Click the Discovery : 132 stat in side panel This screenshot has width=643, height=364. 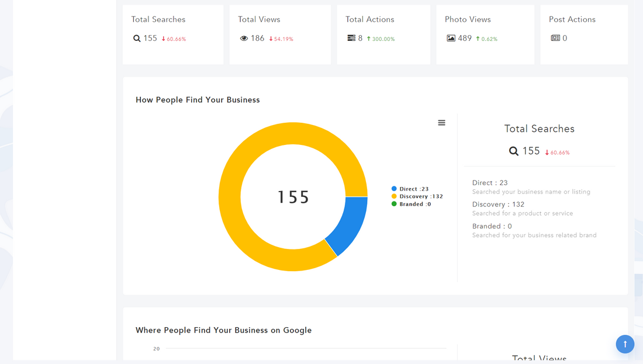(x=498, y=204)
